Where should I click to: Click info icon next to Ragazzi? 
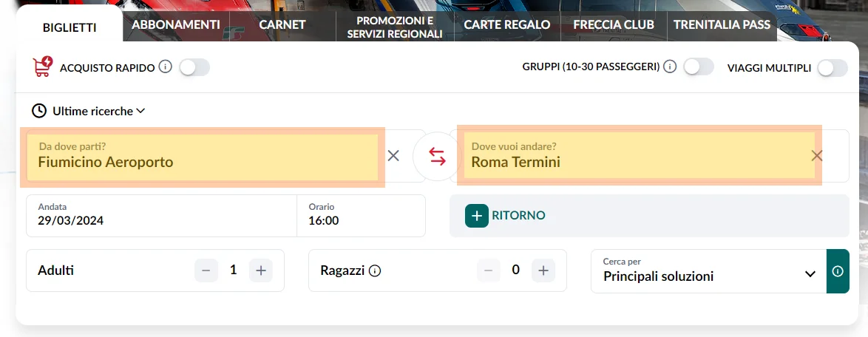pyautogui.click(x=375, y=270)
